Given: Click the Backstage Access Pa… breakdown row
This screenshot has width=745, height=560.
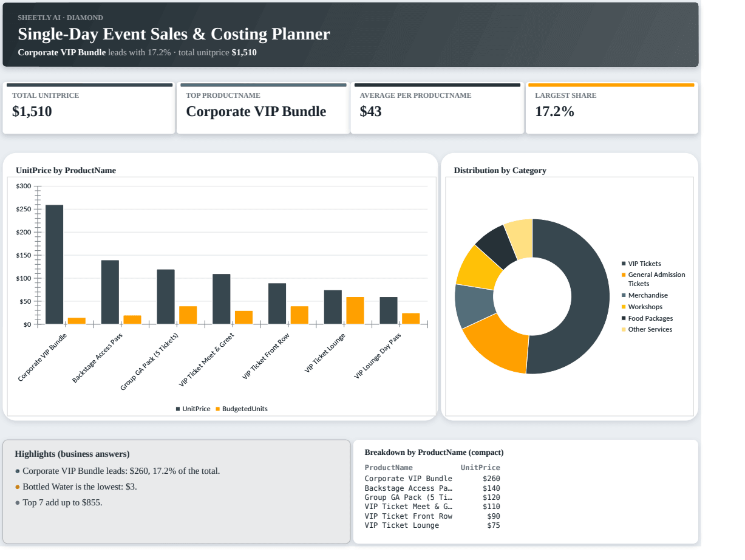Looking at the screenshot, I should (x=432, y=488).
